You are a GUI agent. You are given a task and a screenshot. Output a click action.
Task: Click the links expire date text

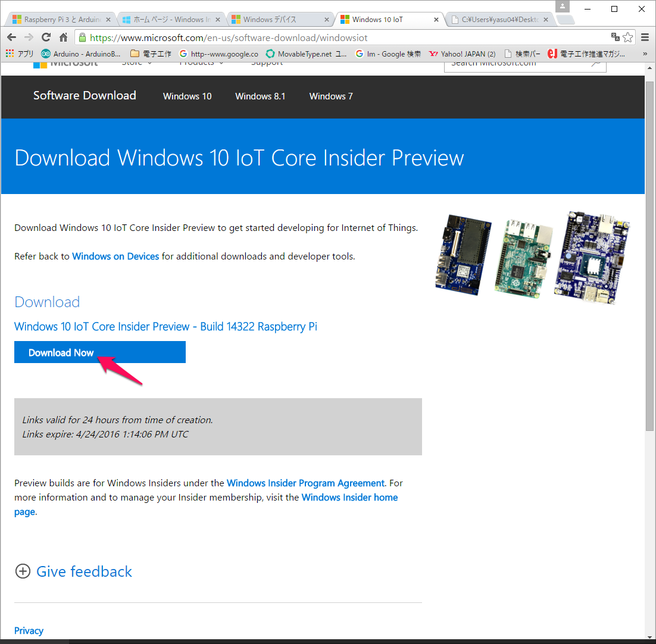coord(105,434)
